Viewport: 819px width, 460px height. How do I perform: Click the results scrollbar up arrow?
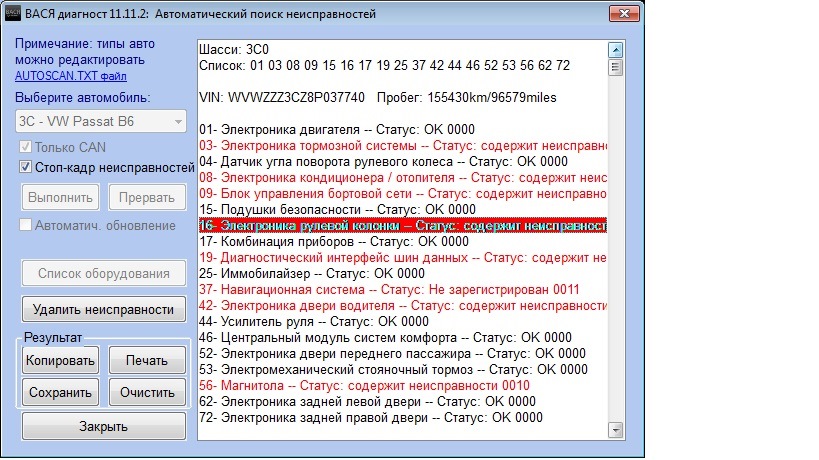[x=616, y=50]
